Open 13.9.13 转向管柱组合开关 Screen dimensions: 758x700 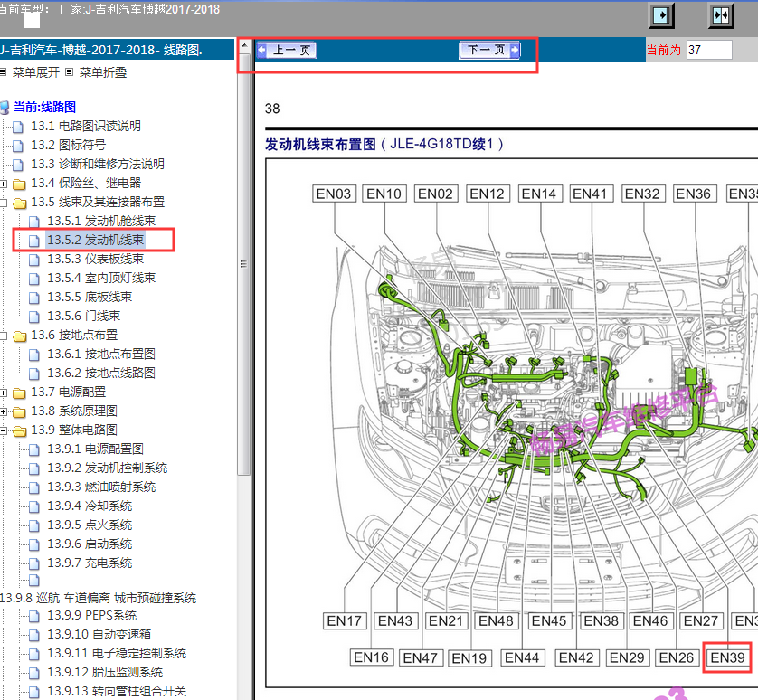pos(117,691)
